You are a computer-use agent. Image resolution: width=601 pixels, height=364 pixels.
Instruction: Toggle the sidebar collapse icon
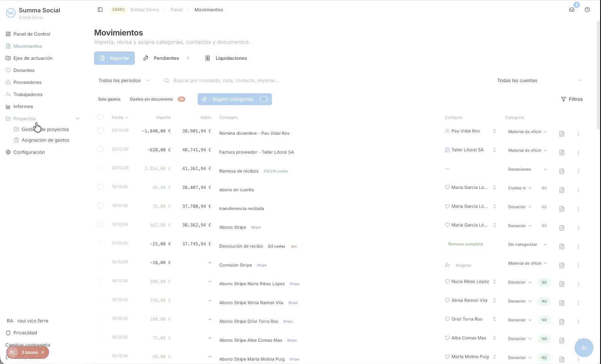(100, 10)
